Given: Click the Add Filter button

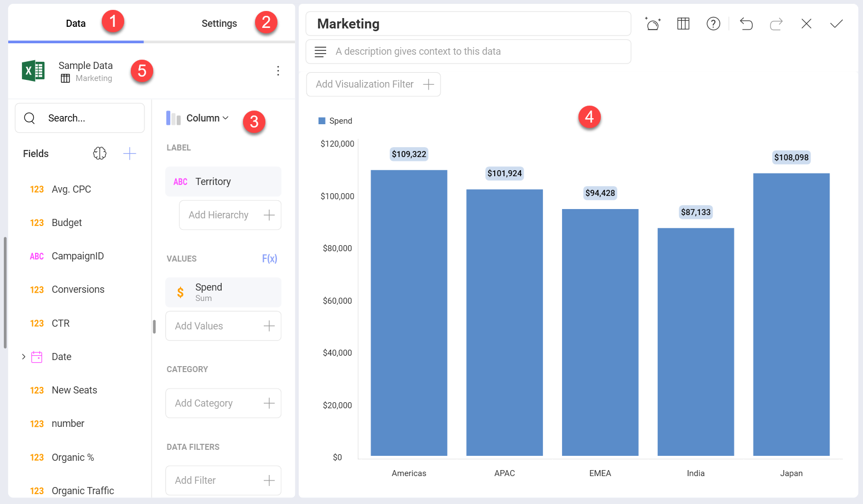Looking at the screenshot, I should tap(223, 480).
